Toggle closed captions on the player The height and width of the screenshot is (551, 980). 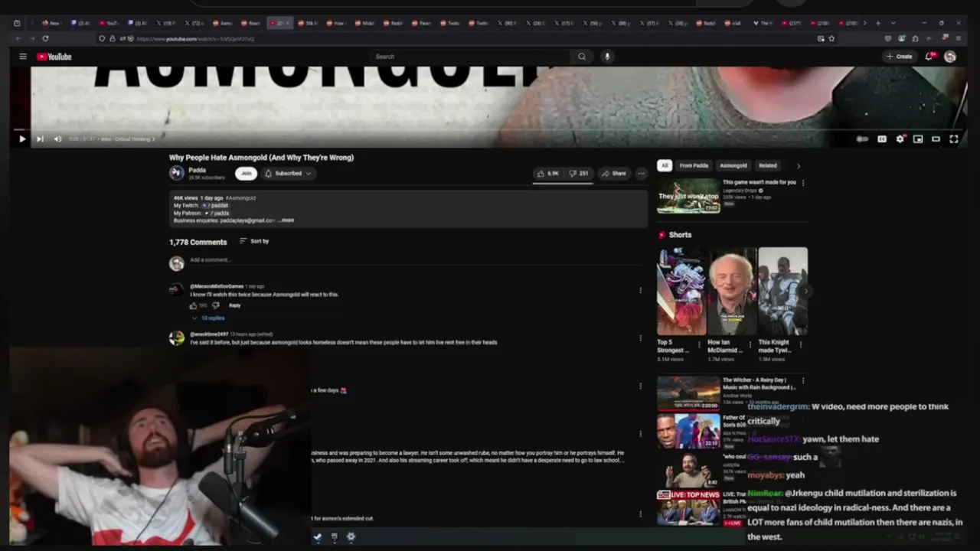(x=882, y=139)
